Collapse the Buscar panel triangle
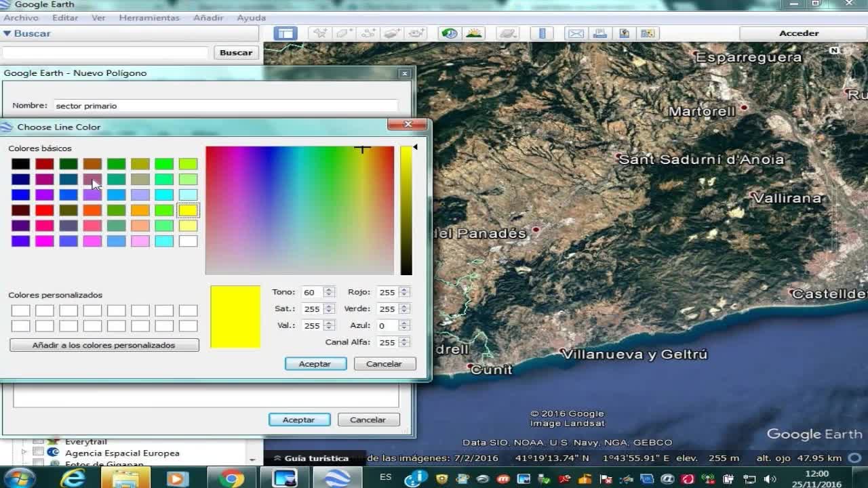Screen dimensions: 868x488 7,33
